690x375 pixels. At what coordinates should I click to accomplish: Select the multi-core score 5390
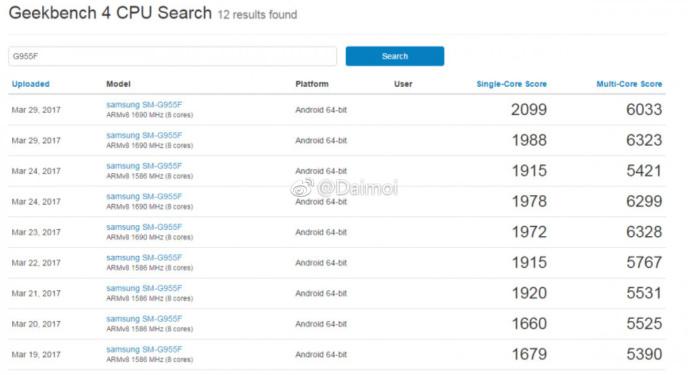(644, 354)
